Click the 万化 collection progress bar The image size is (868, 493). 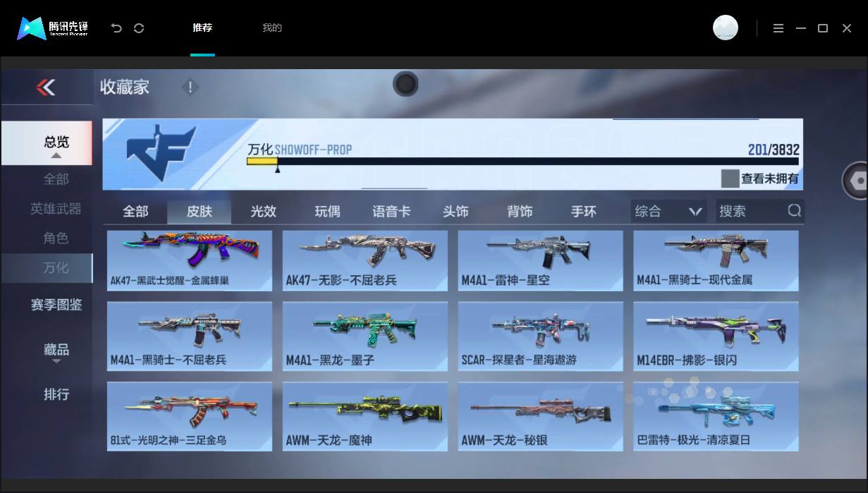[x=523, y=162]
